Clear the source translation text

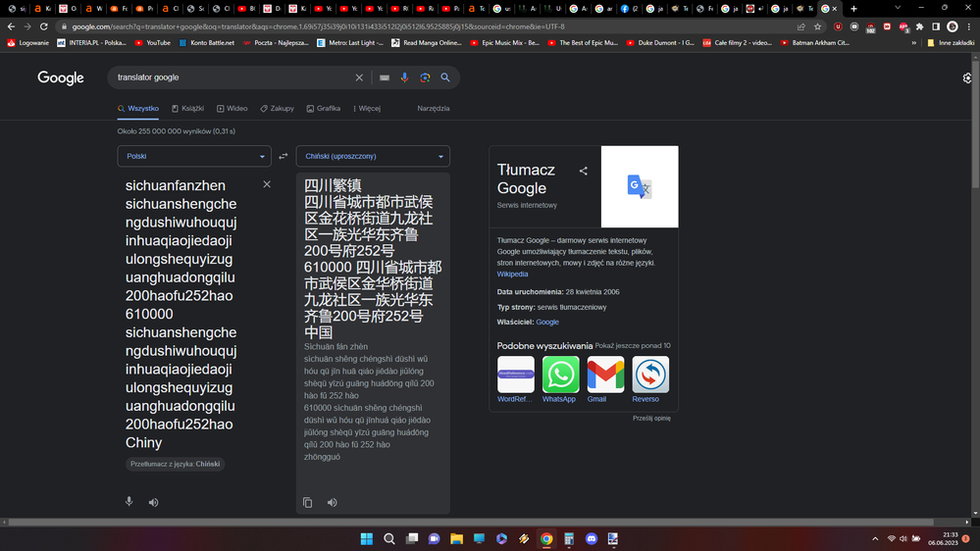[267, 184]
